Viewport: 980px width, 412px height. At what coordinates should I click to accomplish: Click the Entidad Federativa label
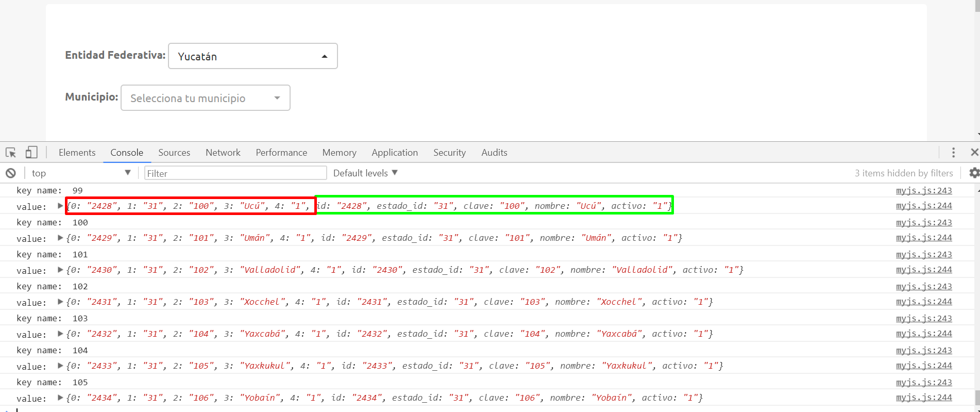115,55
